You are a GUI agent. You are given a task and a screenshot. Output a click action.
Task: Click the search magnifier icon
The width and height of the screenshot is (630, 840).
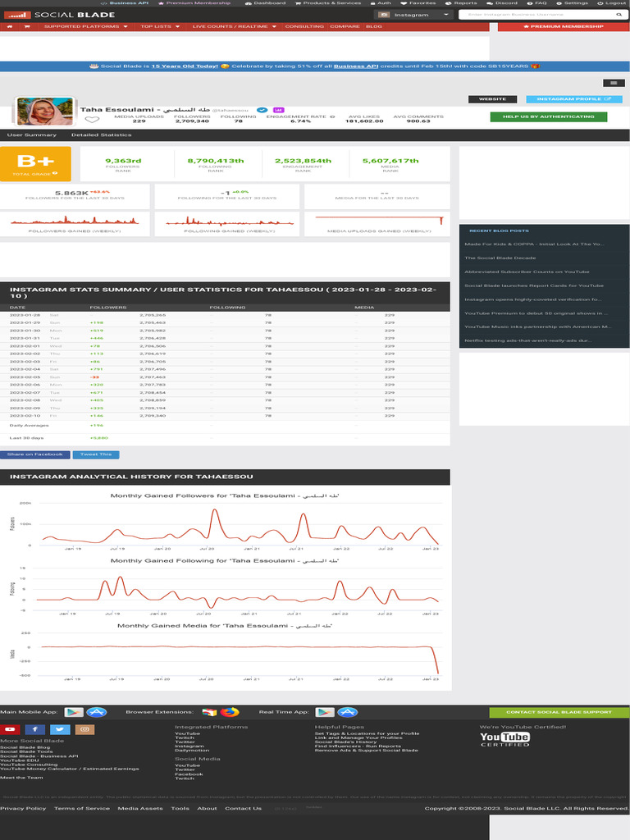[618, 15]
